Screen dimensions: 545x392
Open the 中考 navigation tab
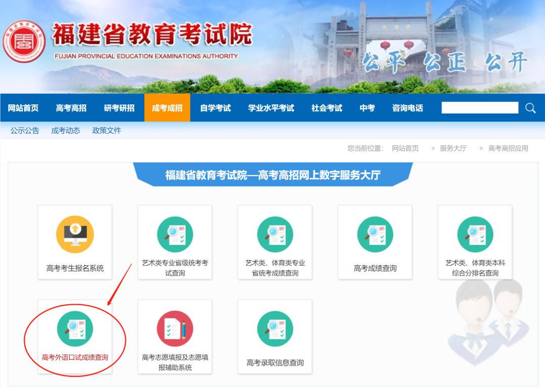pyautogui.click(x=367, y=107)
